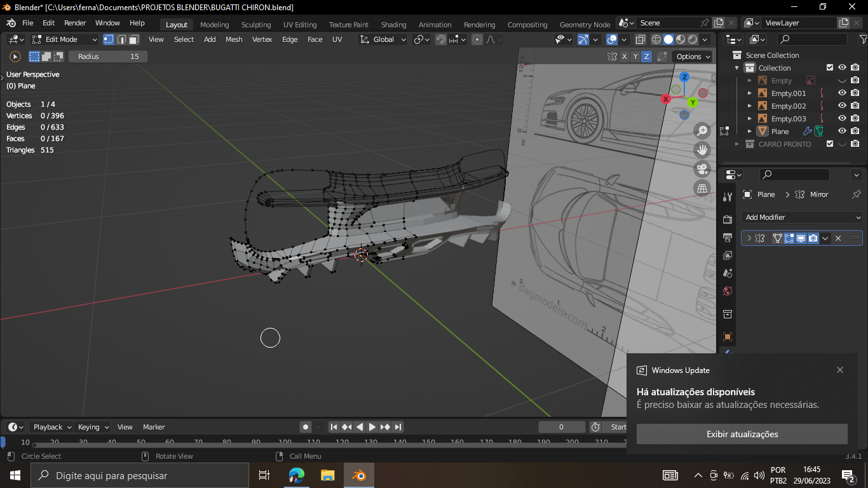Screen dimensions: 868x488
Task: Click the pan hand viewport icon
Action: coord(702,150)
